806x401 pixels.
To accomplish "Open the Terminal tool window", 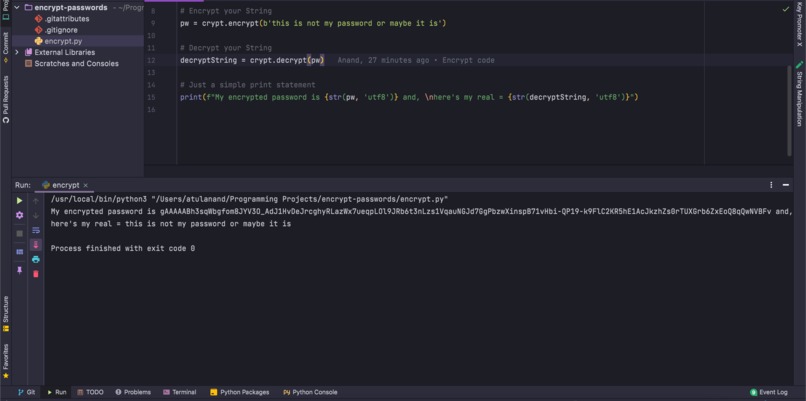I will (x=179, y=392).
